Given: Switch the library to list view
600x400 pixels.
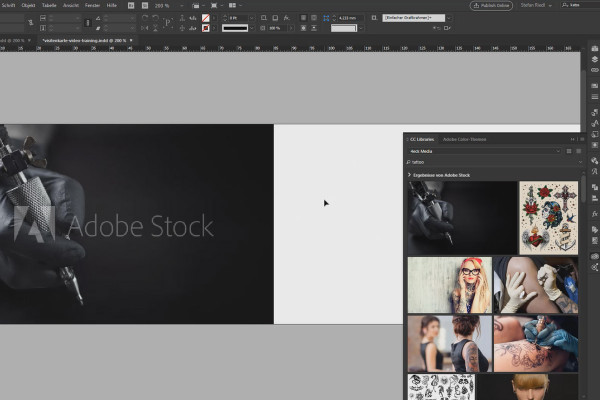Looking at the screenshot, I should (579, 151).
